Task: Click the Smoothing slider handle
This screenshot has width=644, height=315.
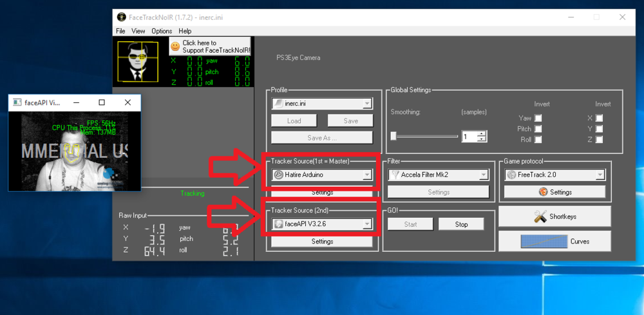Action: [393, 136]
